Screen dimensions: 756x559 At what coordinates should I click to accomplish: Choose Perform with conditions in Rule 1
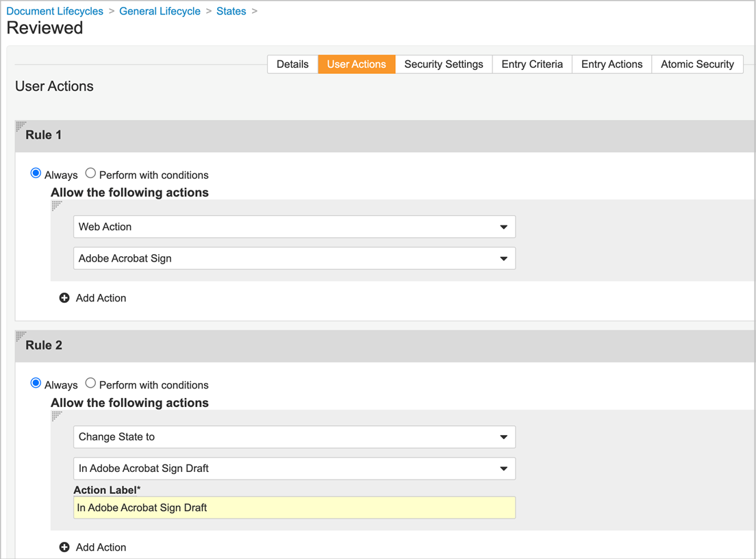point(90,173)
